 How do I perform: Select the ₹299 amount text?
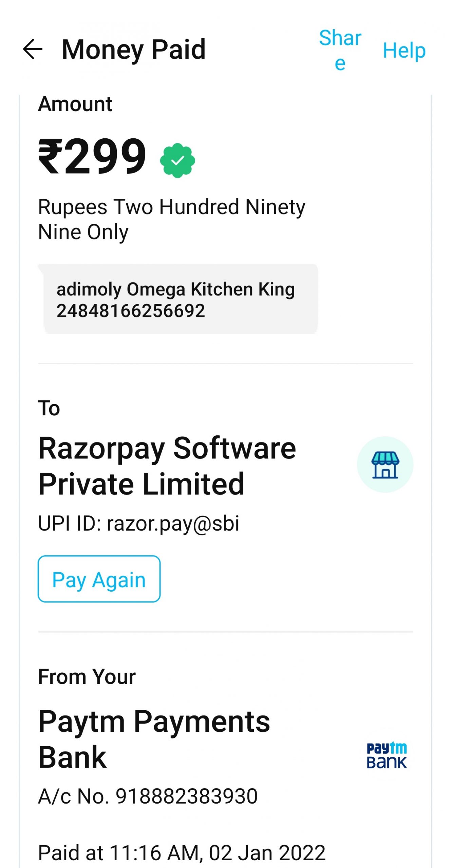tap(92, 157)
